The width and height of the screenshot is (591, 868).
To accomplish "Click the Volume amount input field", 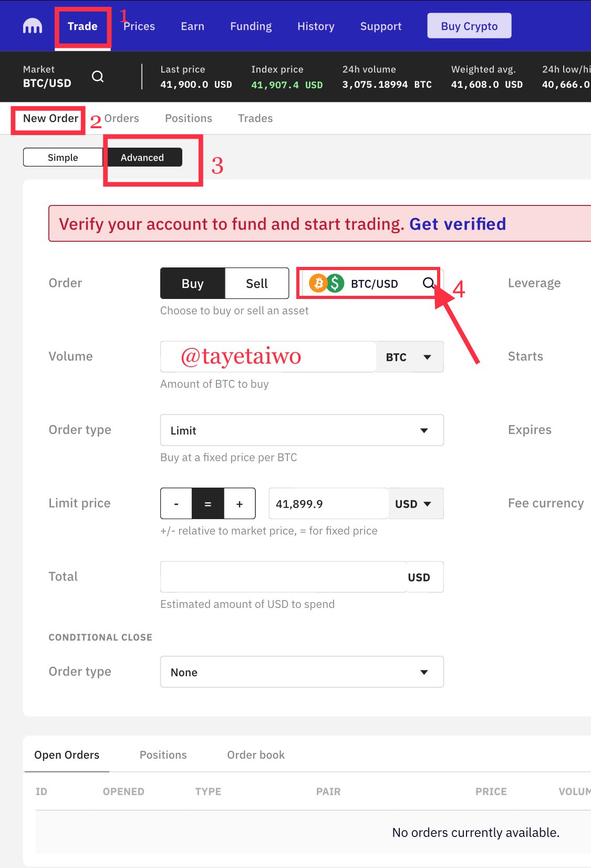I will pyautogui.click(x=268, y=357).
